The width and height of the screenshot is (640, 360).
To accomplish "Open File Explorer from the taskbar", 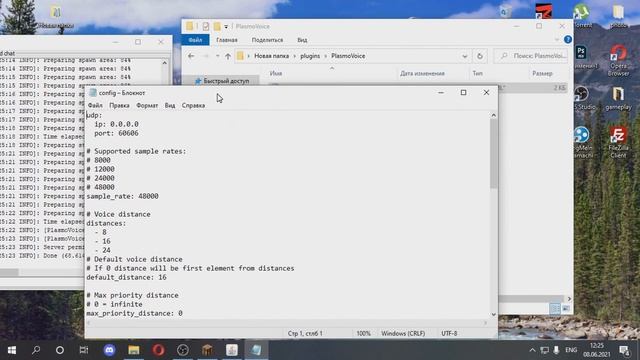I will click(x=134, y=350).
